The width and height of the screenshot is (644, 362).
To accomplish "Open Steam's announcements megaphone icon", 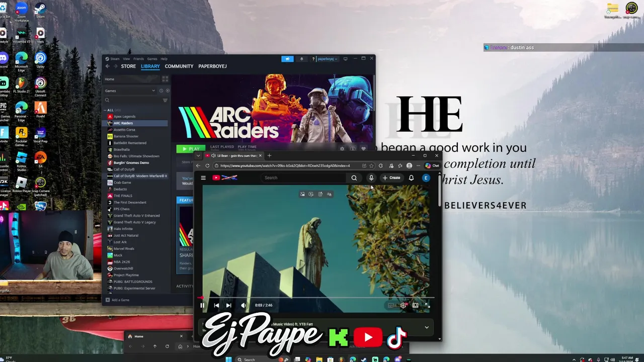I will tap(287, 59).
